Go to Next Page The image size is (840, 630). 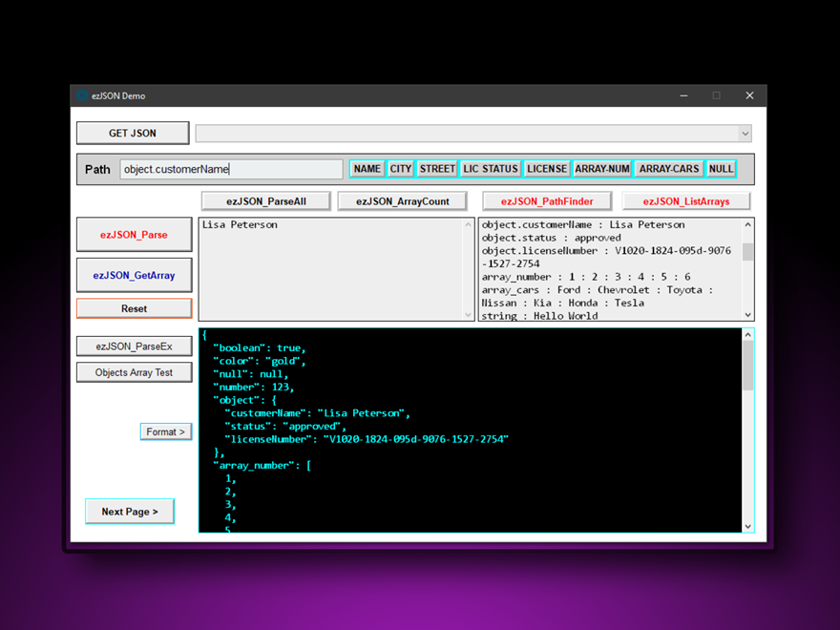130,512
